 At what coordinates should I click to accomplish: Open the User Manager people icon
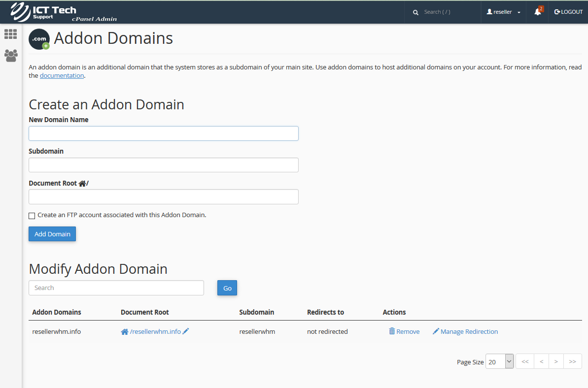[10, 55]
